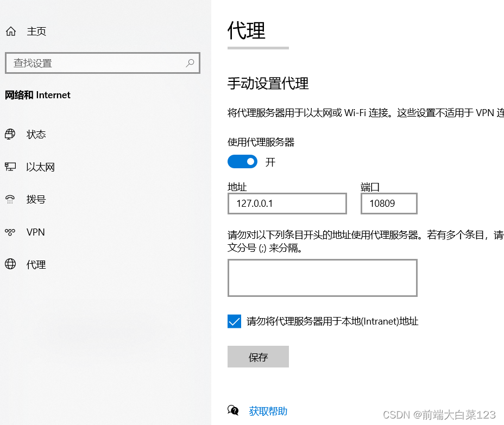This screenshot has width=504, height=425.
Task: Click the 以太网 monitor icon
Action: (x=10, y=167)
